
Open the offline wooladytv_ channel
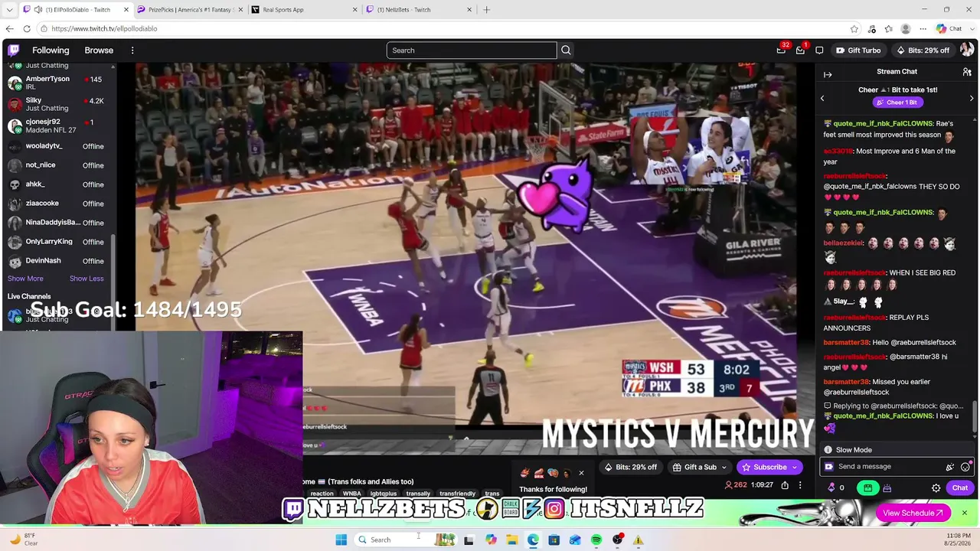58,146
